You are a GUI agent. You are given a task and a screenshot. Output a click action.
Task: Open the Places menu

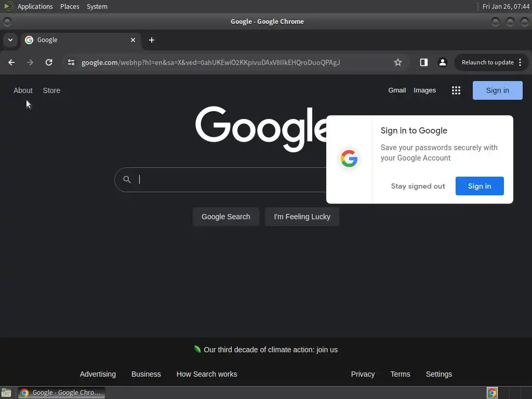pos(70,6)
